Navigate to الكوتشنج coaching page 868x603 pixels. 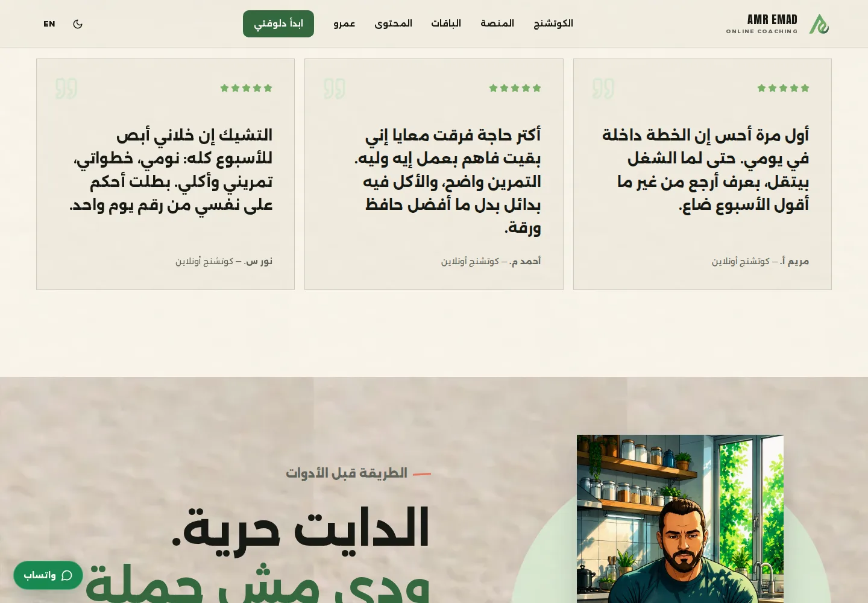tap(553, 24)
